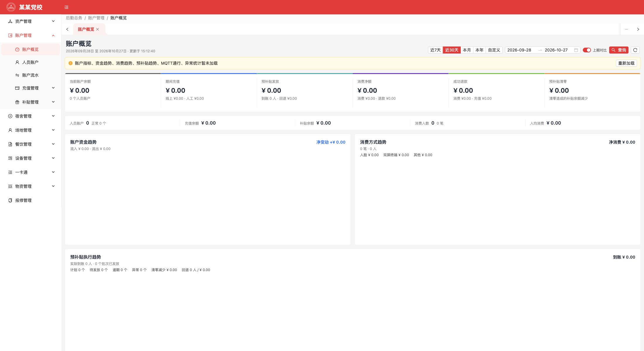644x351 pixels.
Task: Select the 自定义 range option
Action: point(494,50)
